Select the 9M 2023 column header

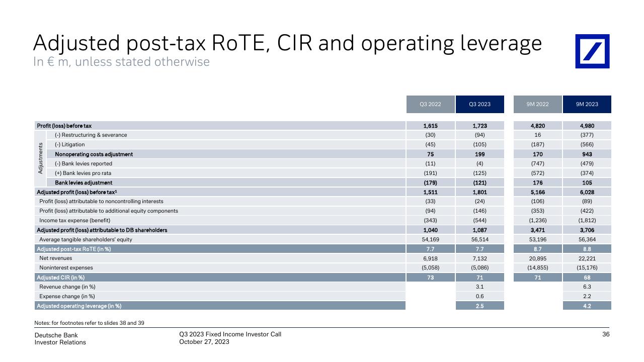(x=587, y=104)
